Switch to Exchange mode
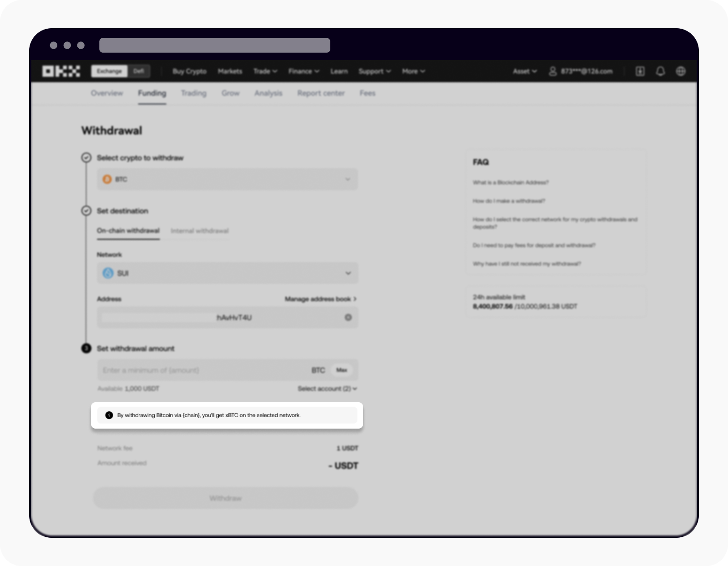The width and height of the screenshot is (728, 566). (x=109, y=71)
